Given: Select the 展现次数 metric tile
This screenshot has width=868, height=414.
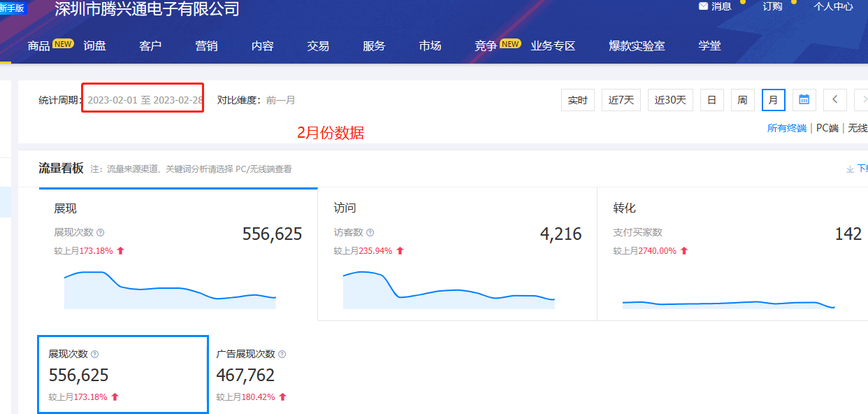Looking at the screenshot, I should 122,374.
